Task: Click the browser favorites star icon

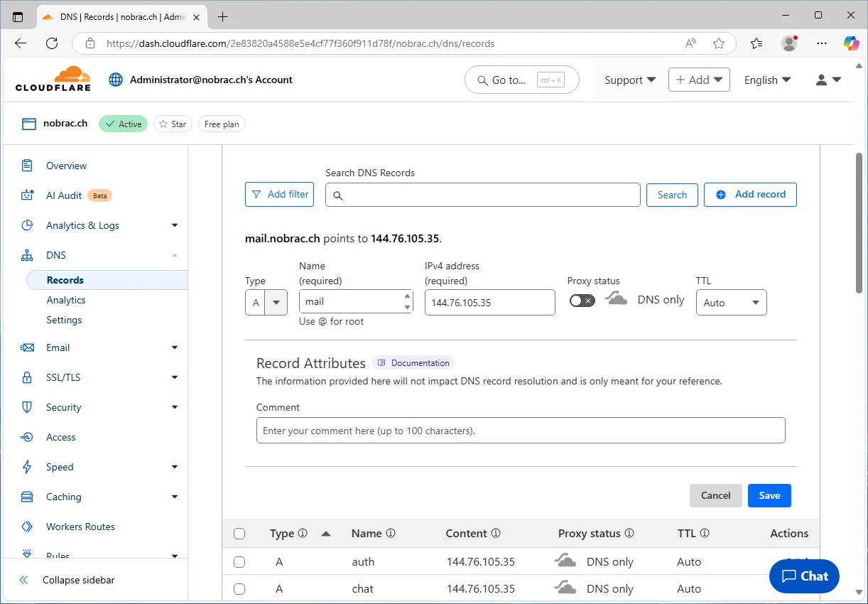Action: (x=719, y=43)
